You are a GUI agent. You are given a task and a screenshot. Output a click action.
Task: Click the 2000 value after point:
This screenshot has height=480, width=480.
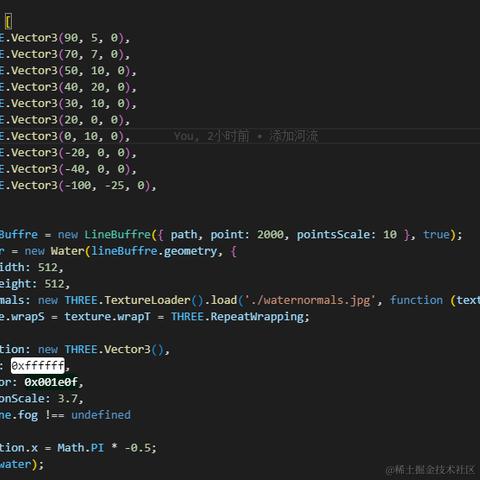[x=270, y=234]
